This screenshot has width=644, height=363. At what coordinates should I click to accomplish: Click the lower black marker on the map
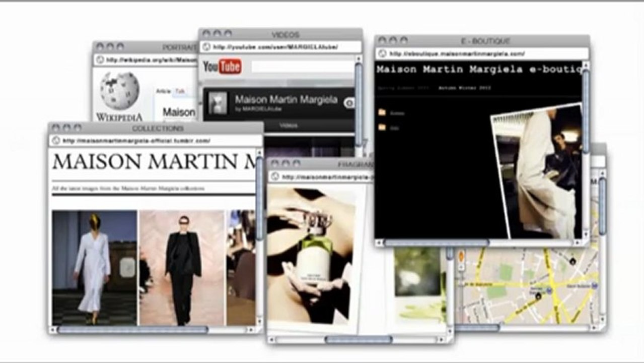538,296
